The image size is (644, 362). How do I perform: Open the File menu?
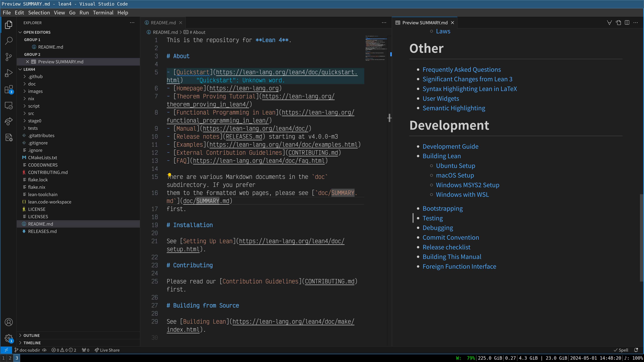point(7,13)
